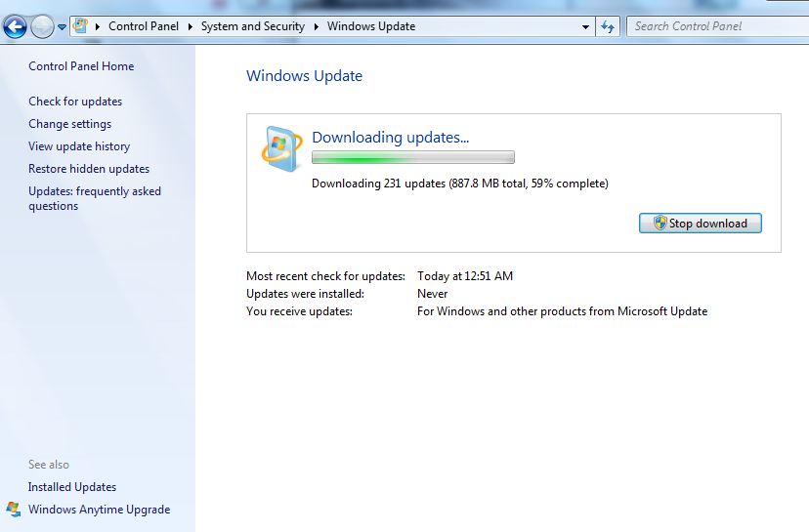Click the Refresh button by address bar
Viewport: 809px width, 532px height.
point(608,26)
